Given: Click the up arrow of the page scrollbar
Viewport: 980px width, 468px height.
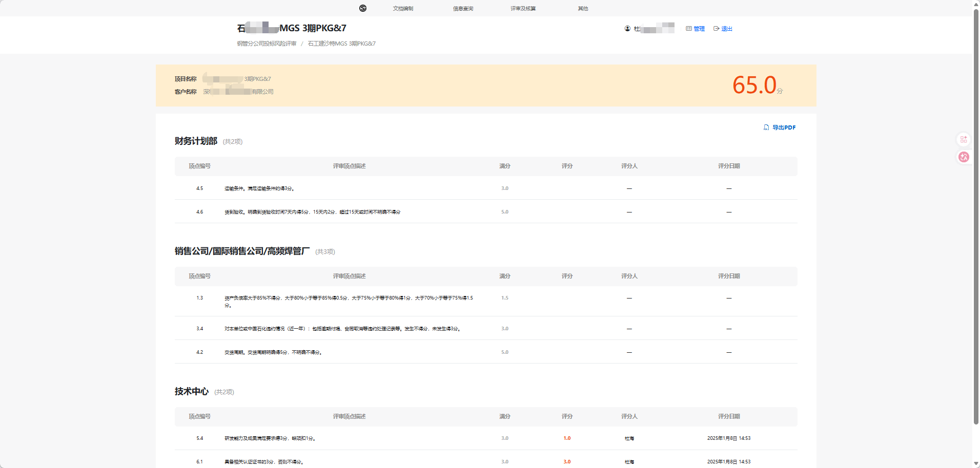Looking at the screenshot, I should [x=976, y=4].
